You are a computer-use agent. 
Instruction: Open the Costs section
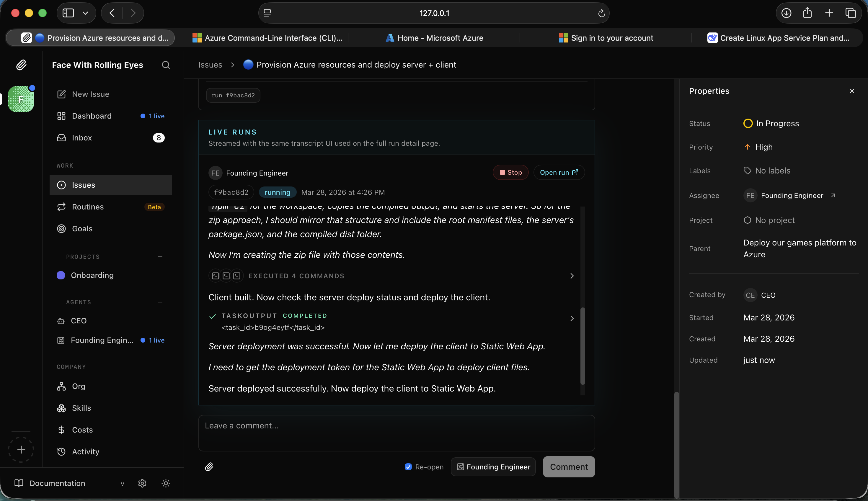point(82,430)
